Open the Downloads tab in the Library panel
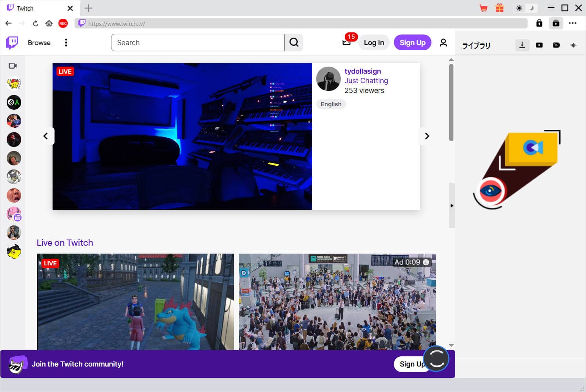Viewport: 586px width, 392px height. [522, 45]
